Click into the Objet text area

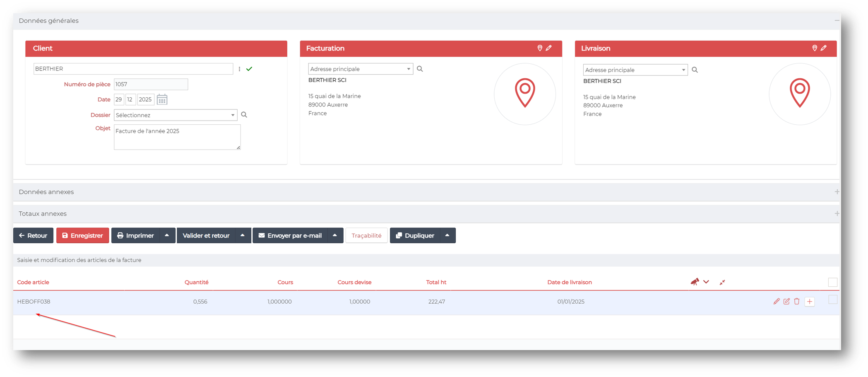click(177, 137)
